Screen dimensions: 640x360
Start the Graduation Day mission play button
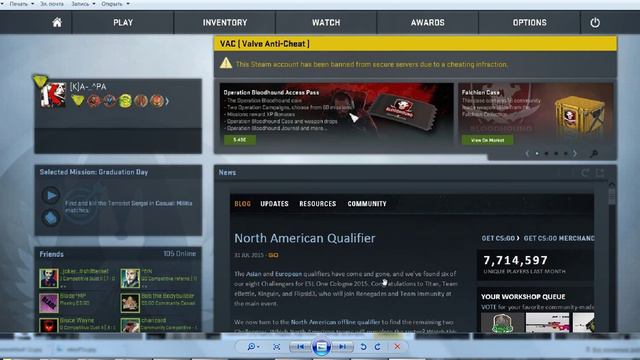coord(51,196)
